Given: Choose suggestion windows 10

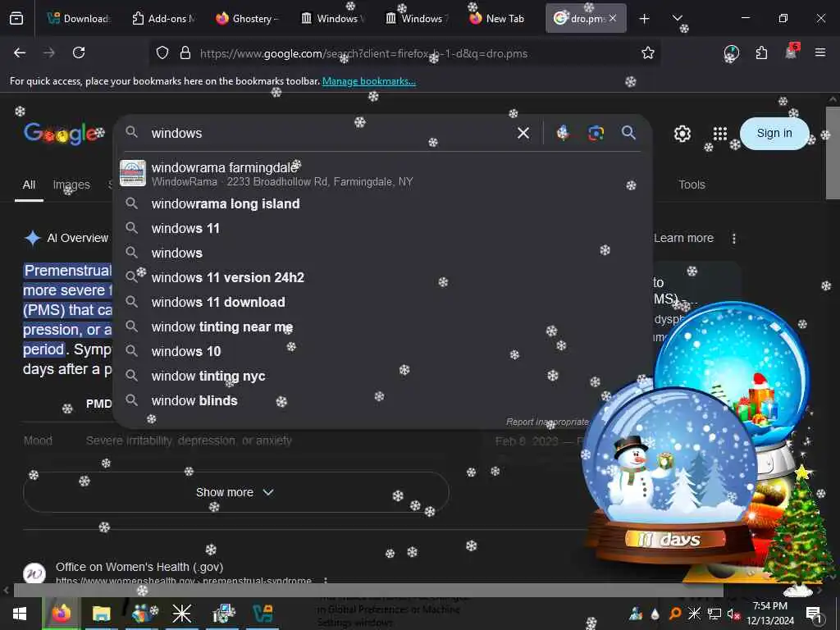Looking at the screenshot, I should tap(382, 351).
